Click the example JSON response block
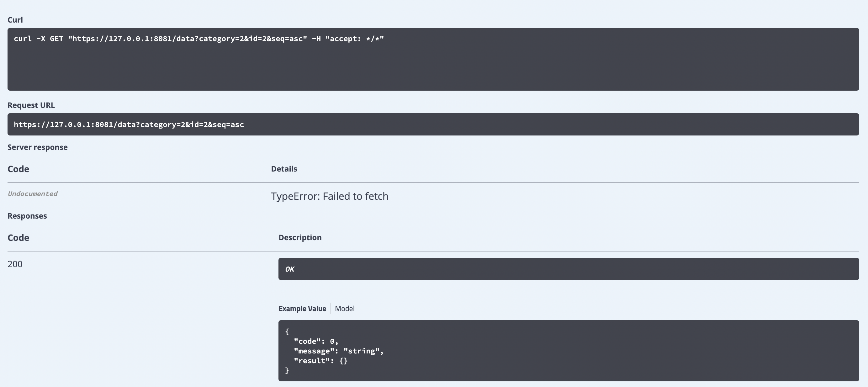Screen dimensions: 868x387 coord(568,351)
